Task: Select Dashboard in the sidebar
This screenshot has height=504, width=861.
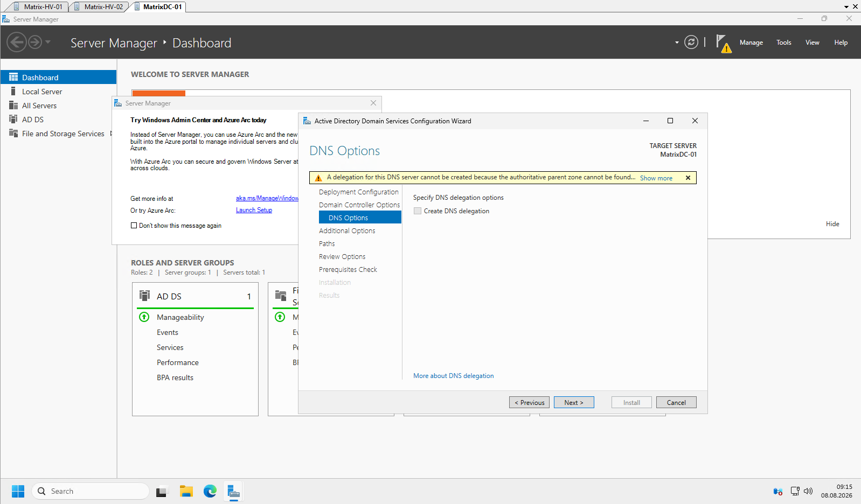Action: click(58, 77)
